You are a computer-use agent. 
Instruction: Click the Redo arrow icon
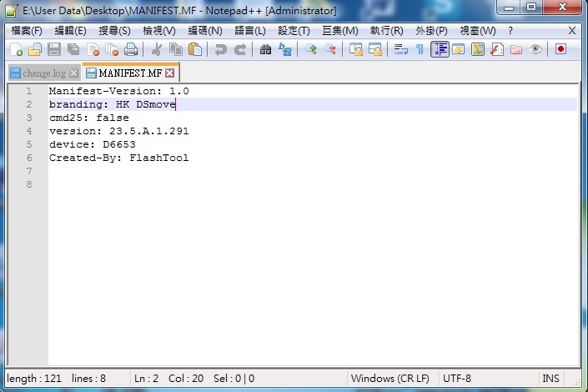[x=240, y=49]
